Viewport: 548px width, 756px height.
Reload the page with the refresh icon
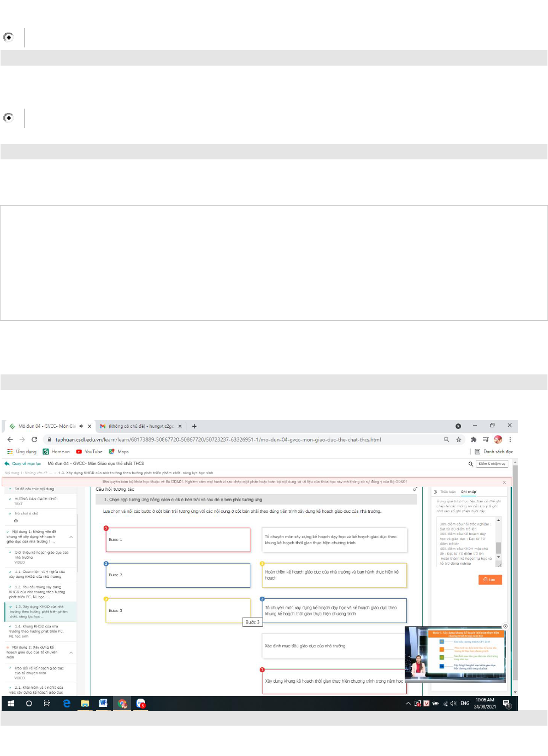(34, 439)
